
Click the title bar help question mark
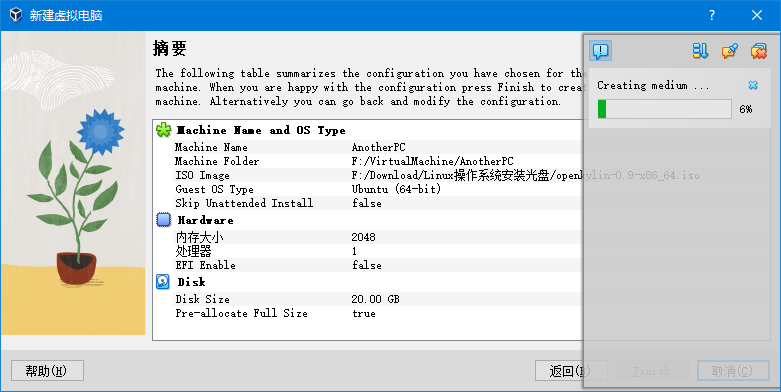coord(712,15)
